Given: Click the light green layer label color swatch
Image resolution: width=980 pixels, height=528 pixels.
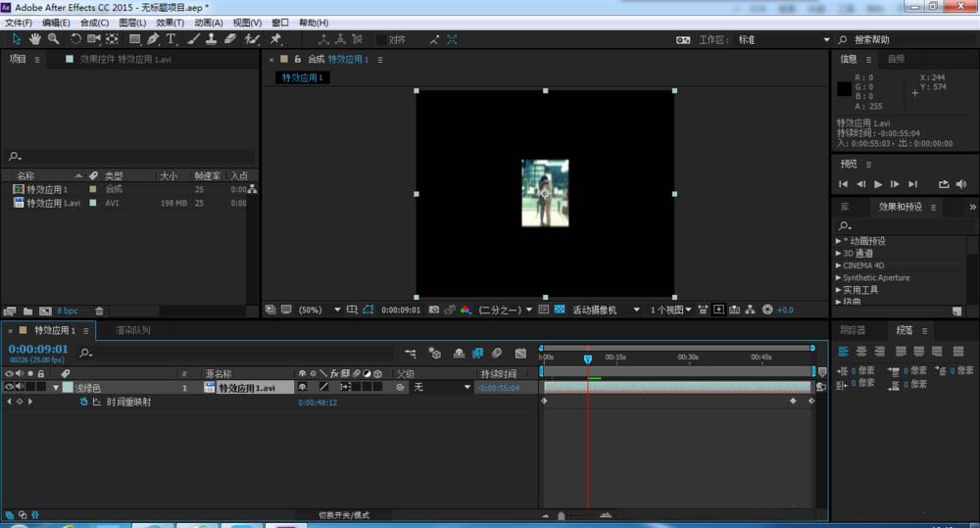Looking at the screenshot, I should point(67,387).
